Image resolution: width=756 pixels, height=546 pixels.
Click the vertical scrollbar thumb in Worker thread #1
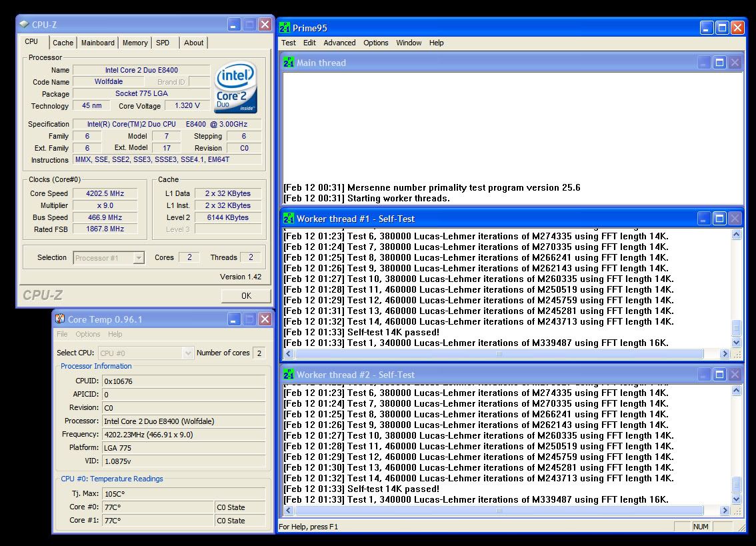(736, 327)
